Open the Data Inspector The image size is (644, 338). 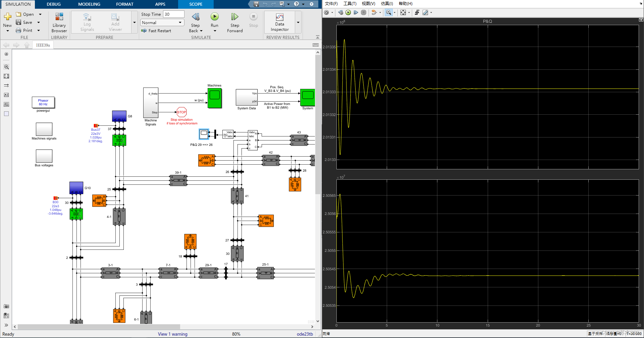(280, 22)
